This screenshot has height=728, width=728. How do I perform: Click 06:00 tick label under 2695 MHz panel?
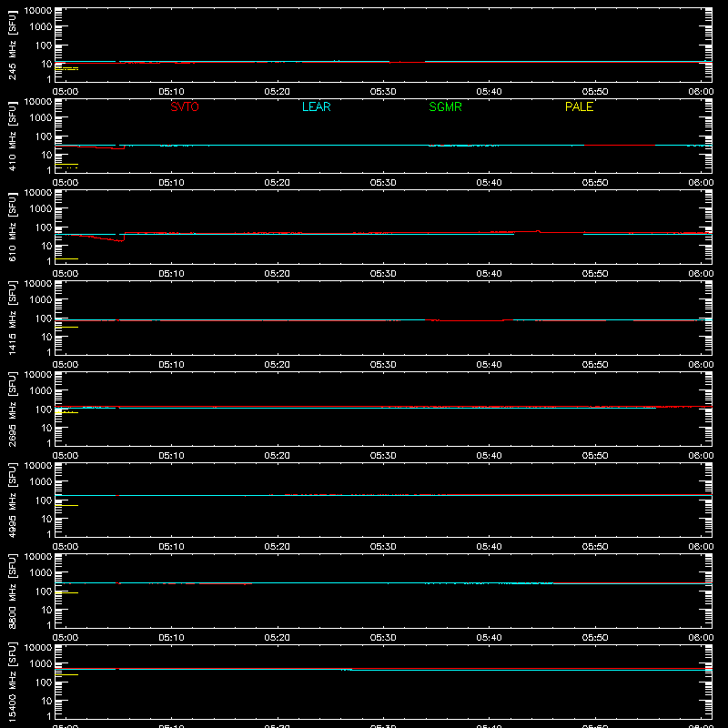coord(701,456)
